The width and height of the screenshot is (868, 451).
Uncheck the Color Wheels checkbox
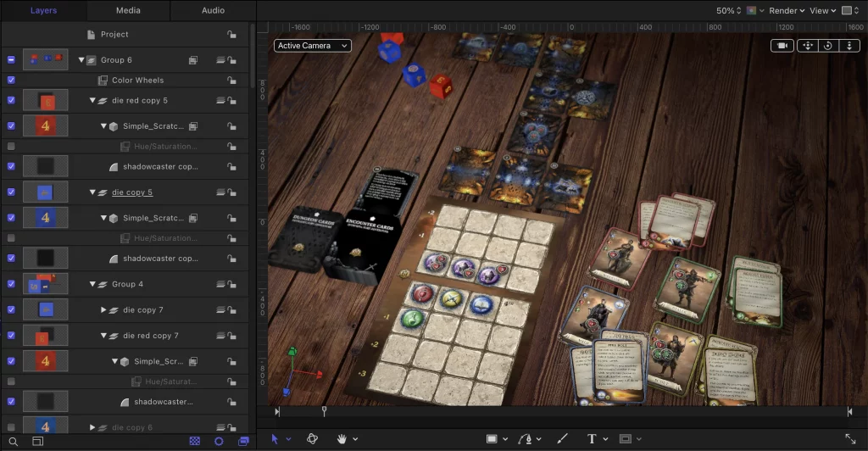pyautogui.click(x=11, y=81)
